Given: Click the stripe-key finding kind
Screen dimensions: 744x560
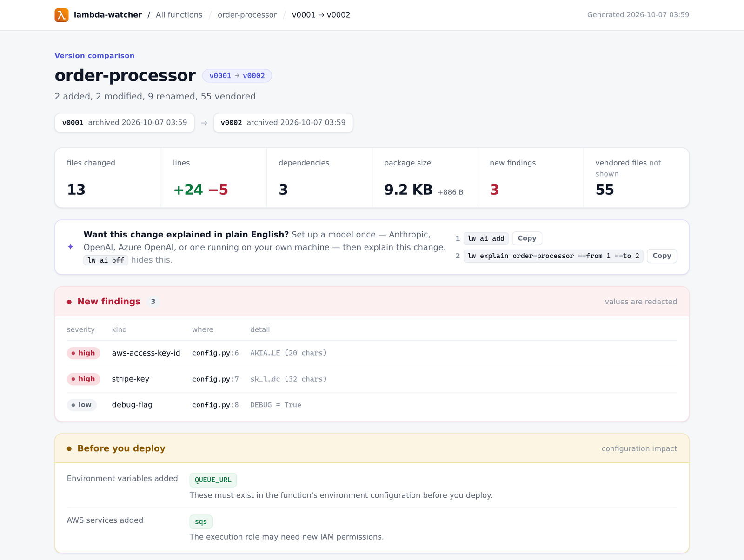Looking at the screenshot, I should [x=131, y=379].
